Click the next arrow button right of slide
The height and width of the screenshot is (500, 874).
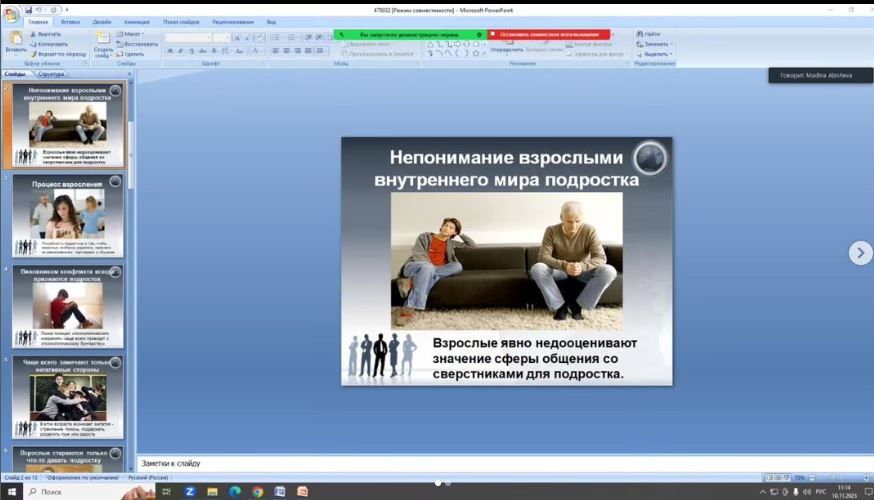860,253
